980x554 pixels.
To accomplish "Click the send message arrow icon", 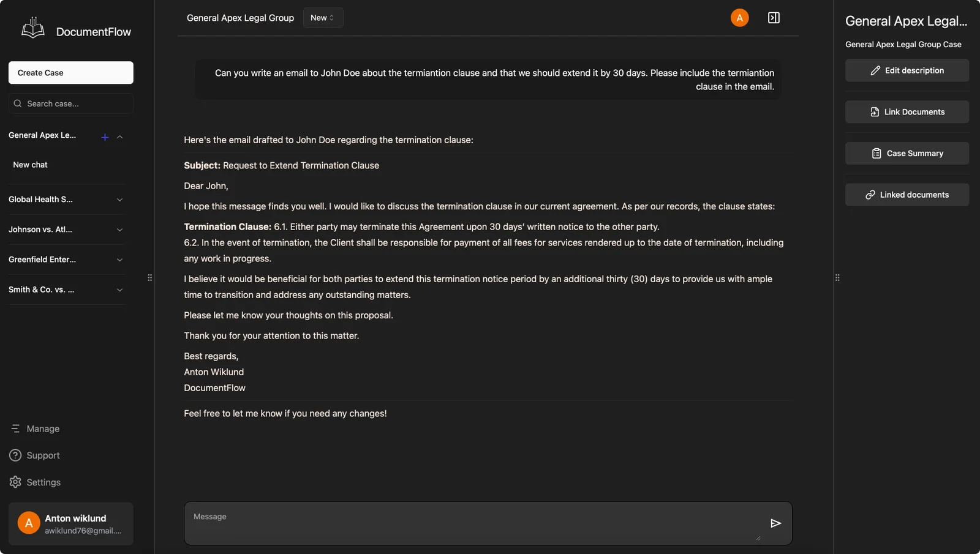I will point(775,523).
